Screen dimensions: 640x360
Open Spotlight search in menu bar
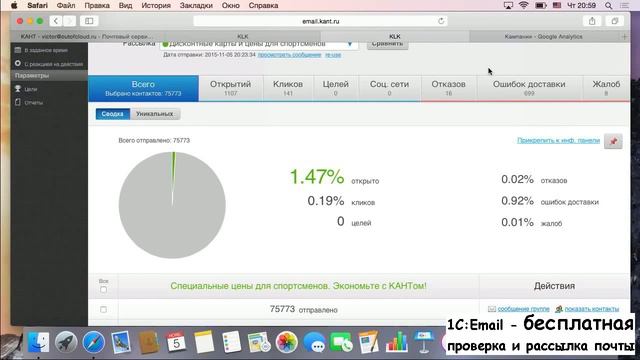pos(609,5)
